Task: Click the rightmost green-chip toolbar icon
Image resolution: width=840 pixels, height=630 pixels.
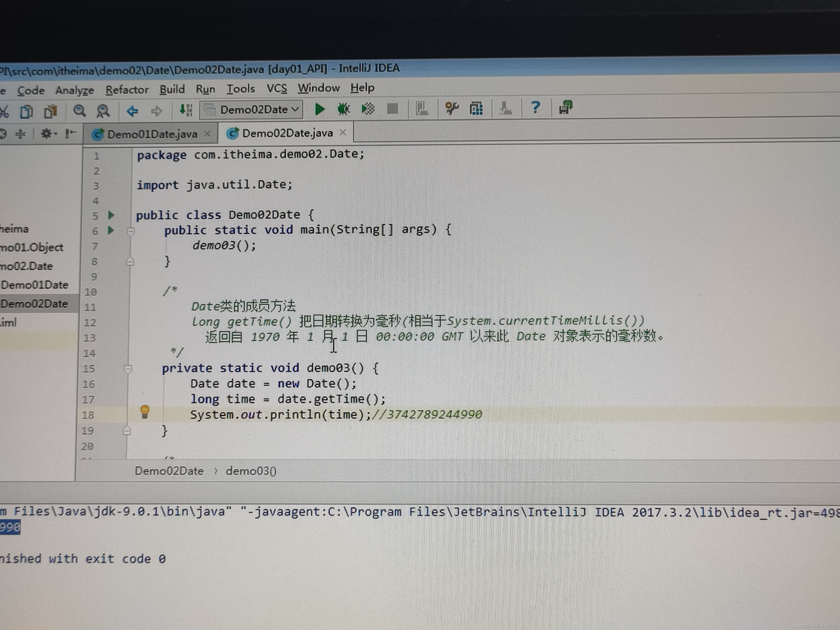Action: coord(566,108)
